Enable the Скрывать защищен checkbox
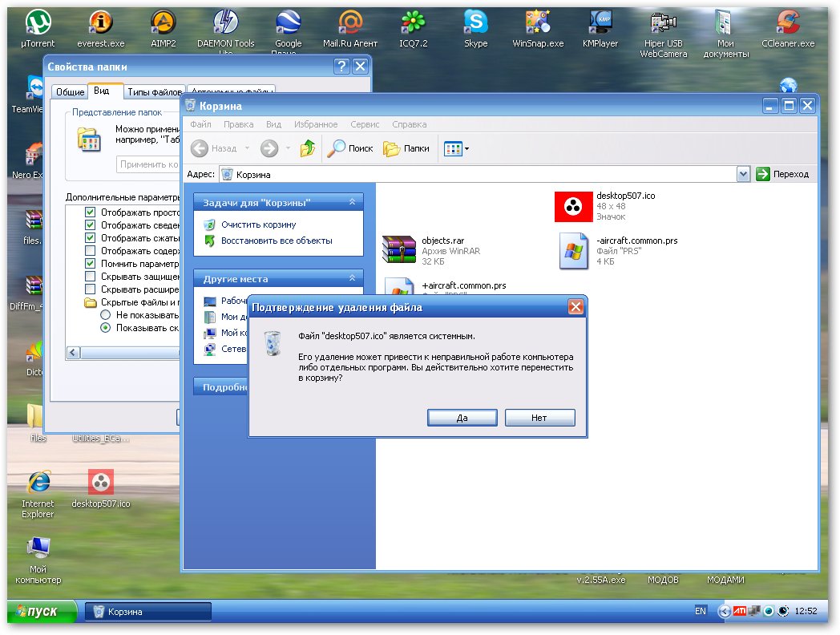This screenshot has height=635, width=840. pyautogui.click(x=90, y=277)
